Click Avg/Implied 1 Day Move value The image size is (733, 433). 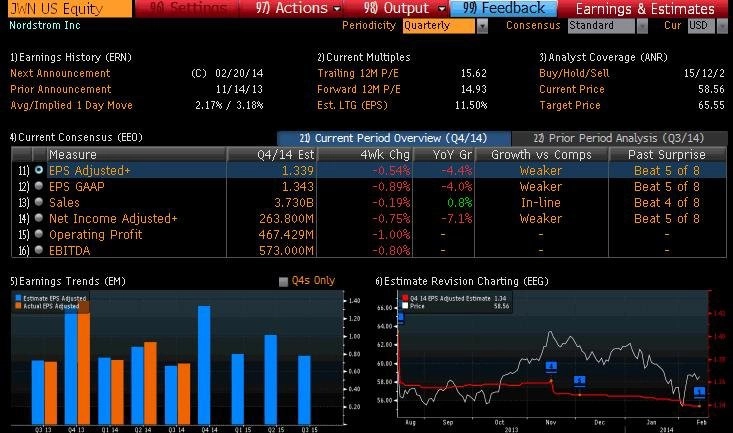coord(229,105)
